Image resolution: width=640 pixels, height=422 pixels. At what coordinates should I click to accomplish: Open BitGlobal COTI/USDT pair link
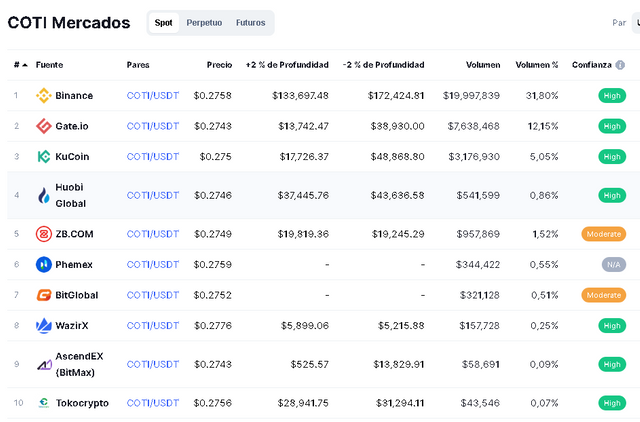pos(153,295)
